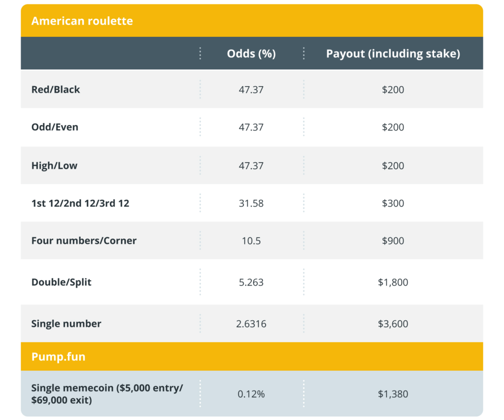Click the Odd/Even row label
Image resolution: width=504 pixels, height=420 pixels.
coord(55,127)
